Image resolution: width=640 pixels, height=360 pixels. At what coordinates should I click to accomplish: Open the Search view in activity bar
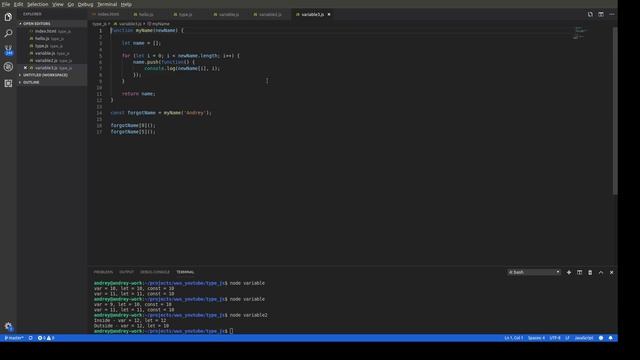click(x=8, y=33)
